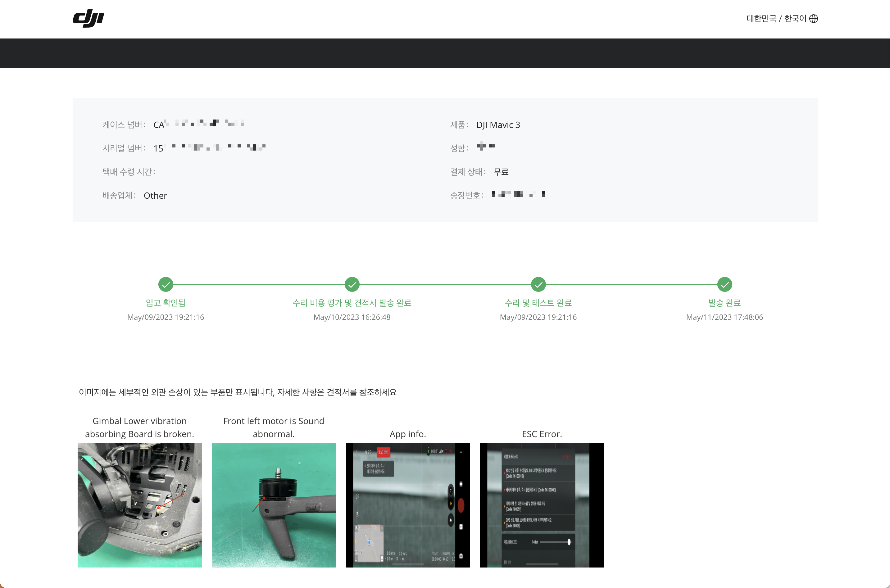The width and height of the screenshot is (890, 588).
Task: Click the progress line between first two steps
Action: pyautogui.click(x=259, y=284)
